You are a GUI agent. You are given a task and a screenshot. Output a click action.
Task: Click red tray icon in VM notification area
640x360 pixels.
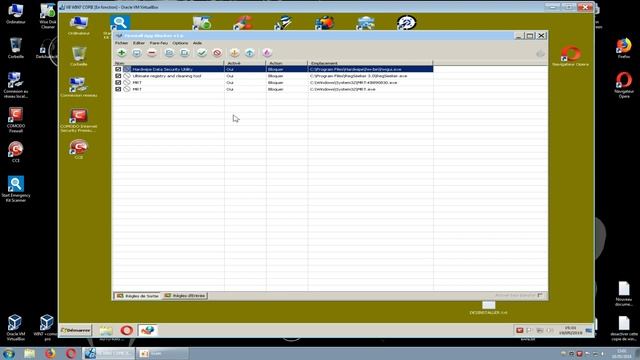[x=519, y=330]
